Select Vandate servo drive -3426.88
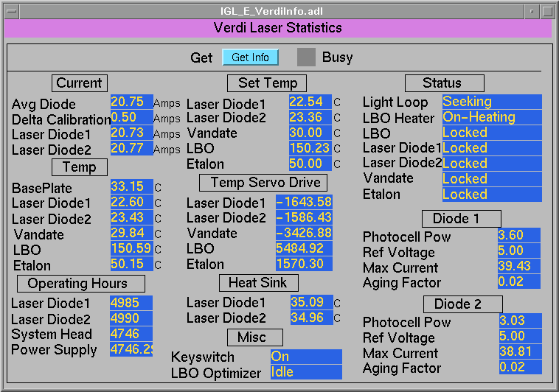The image size is (559, 392). [304, 233]
